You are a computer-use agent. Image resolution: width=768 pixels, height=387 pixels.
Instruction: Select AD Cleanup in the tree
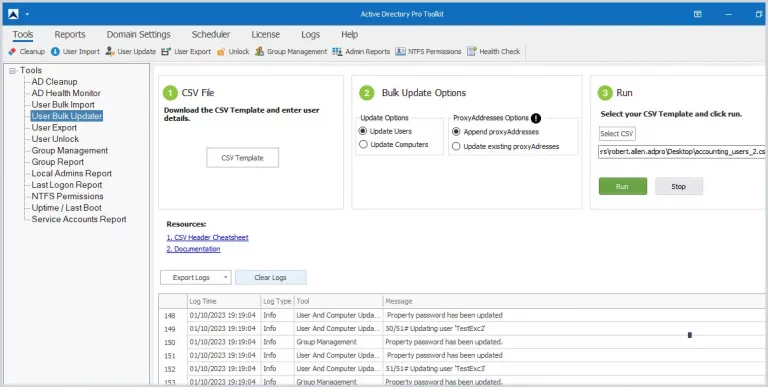pyautogui.click(x=54, y=82)
